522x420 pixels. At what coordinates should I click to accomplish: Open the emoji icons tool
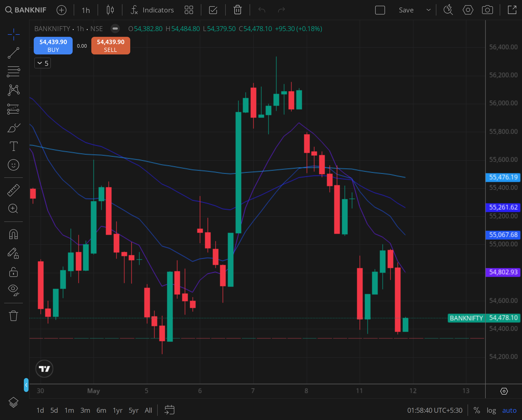(x=13, y=165)
